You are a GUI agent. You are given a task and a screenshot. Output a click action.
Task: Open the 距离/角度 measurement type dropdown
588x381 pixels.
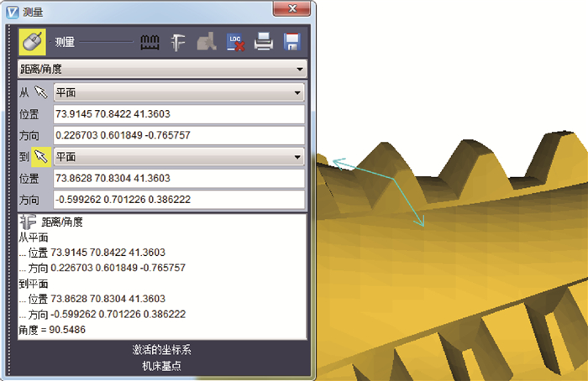tap(161, 69)
